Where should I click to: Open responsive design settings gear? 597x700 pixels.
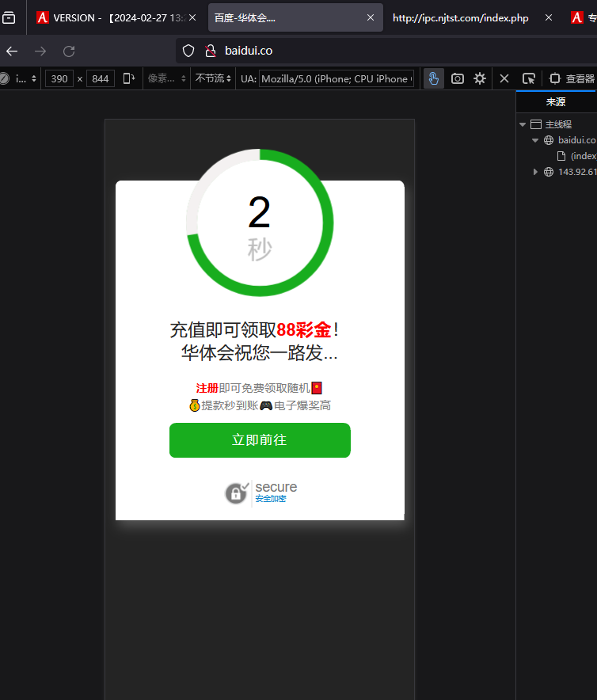click(x=480, y=78)
